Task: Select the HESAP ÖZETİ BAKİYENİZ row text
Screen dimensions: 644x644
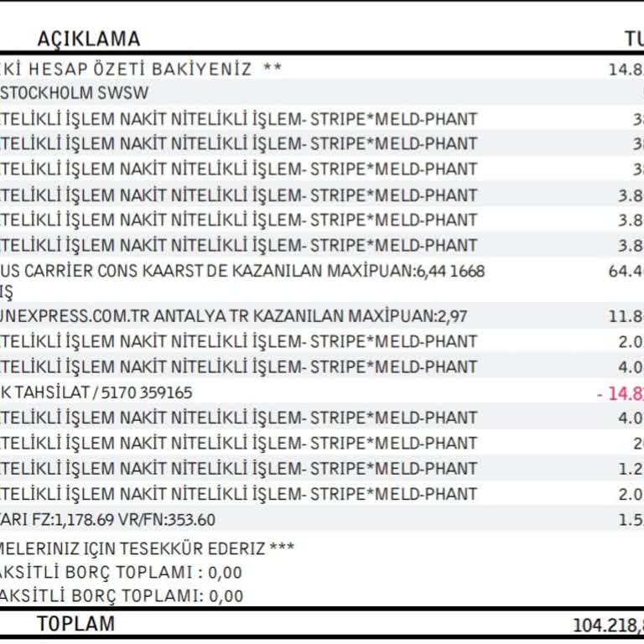Action: (x=141, y=69)
